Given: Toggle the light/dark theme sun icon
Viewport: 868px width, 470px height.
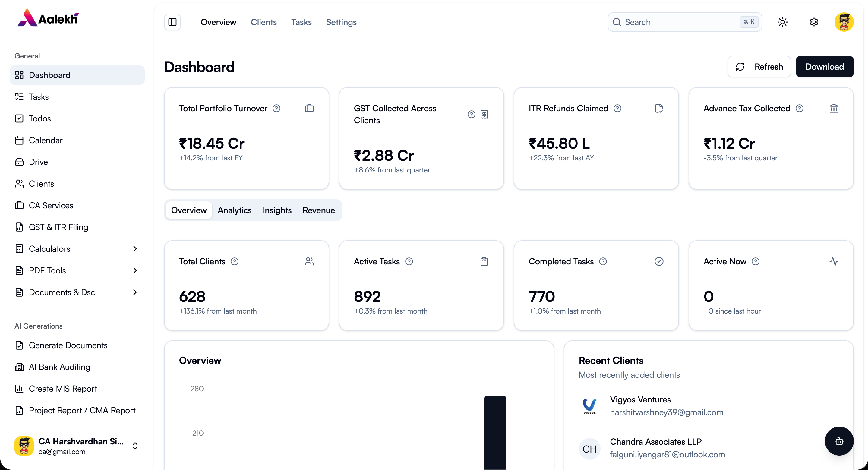Looking at the screenshot, I should (x=782, y=22).
